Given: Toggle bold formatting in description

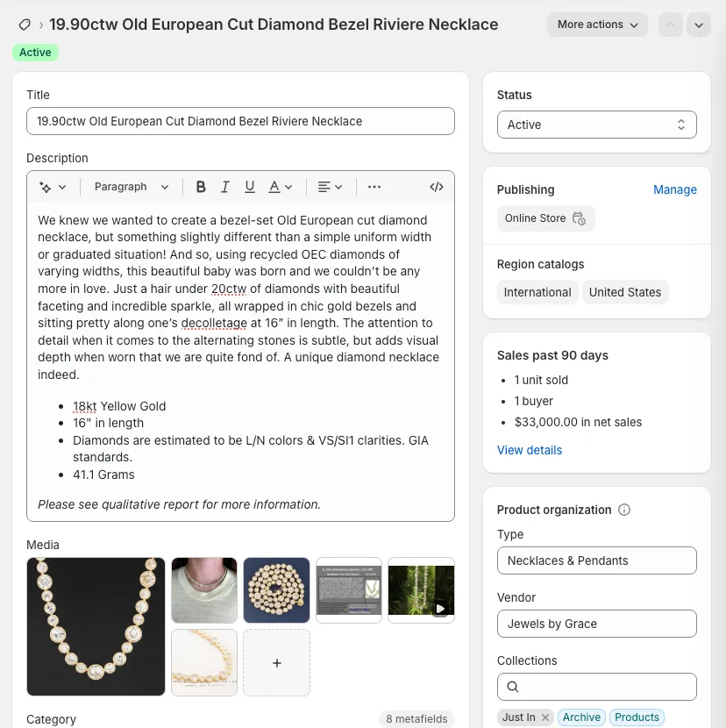Looking at the screenshot, I should click(201, 187).
